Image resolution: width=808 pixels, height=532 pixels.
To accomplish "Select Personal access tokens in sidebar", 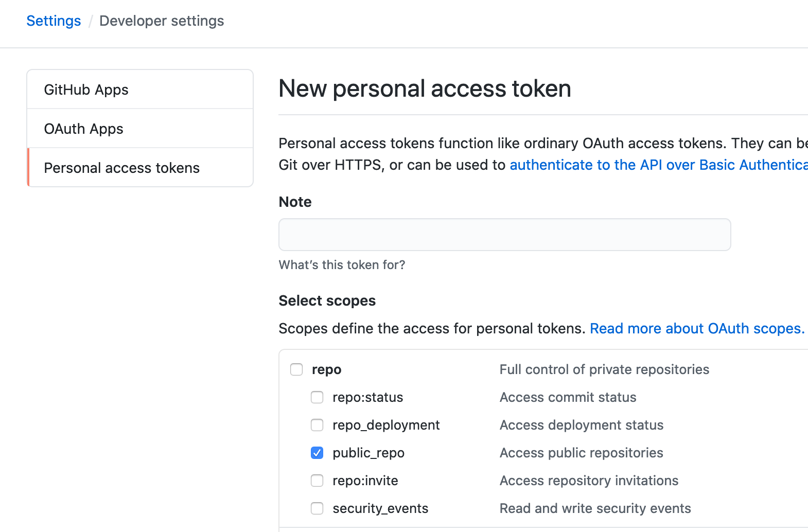I will coord(140,168).
